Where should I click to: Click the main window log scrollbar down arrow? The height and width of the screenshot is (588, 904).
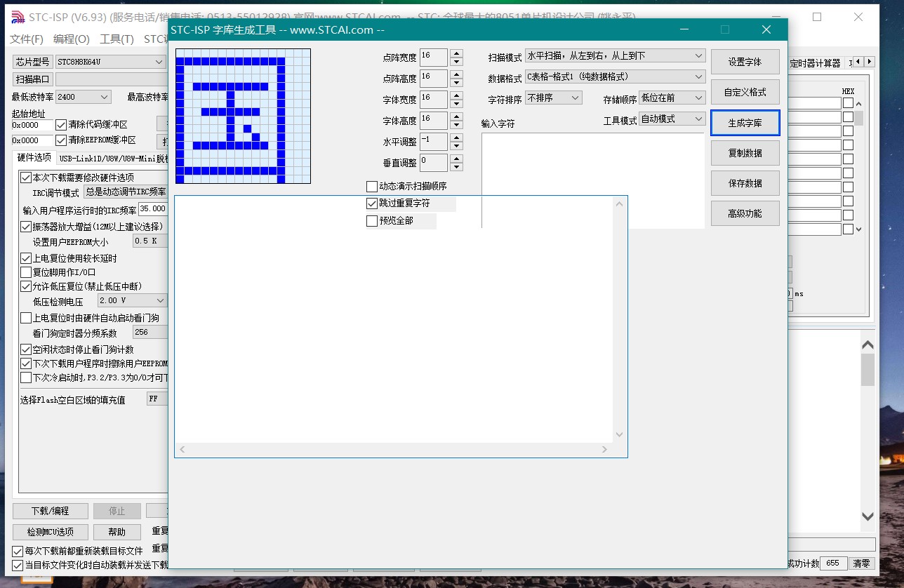tap(868, 517)
